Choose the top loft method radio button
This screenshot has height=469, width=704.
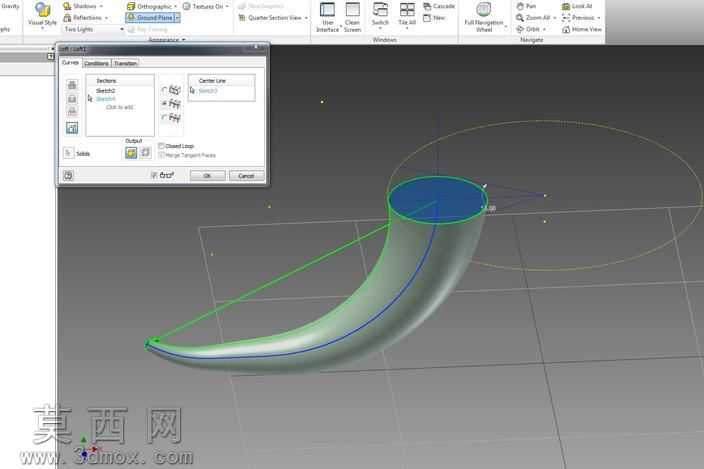(x=164, y=90)
